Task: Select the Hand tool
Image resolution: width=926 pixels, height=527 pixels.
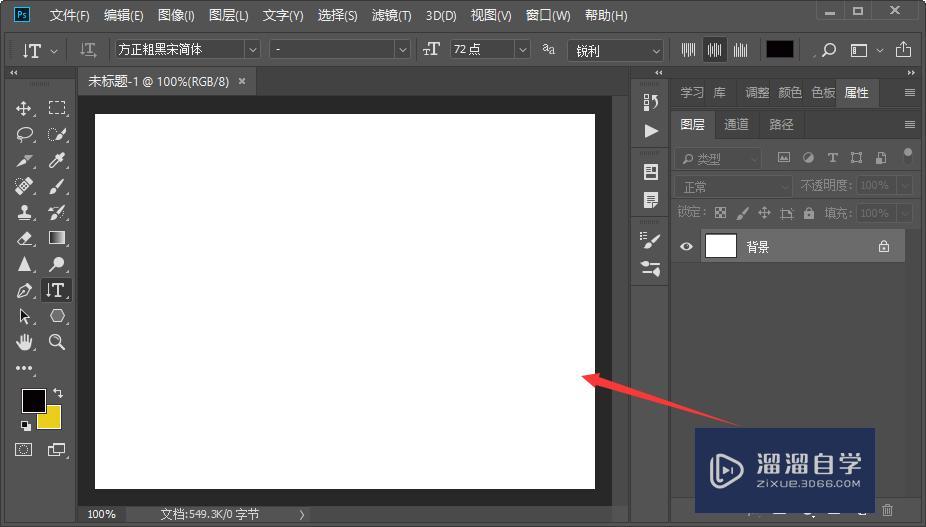Action: 24,342
